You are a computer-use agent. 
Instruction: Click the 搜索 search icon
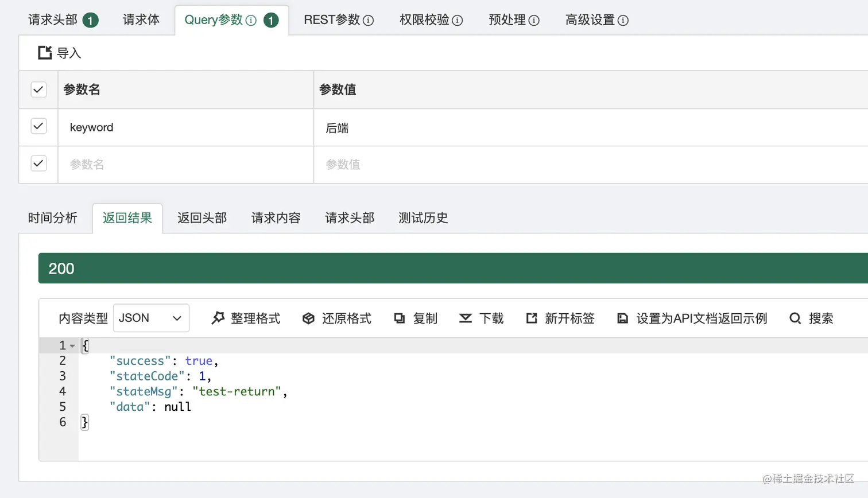tap(795, 318)
